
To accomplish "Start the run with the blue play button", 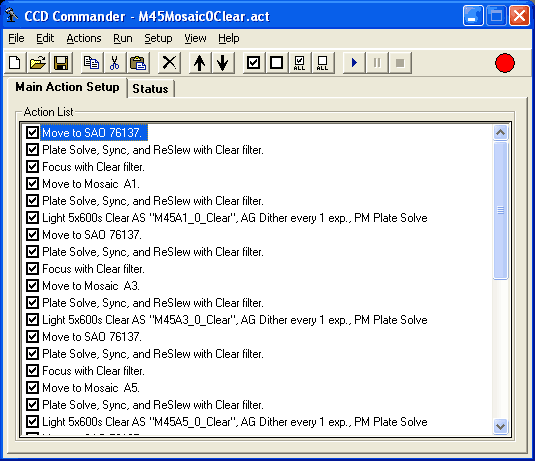I will 354,63.
